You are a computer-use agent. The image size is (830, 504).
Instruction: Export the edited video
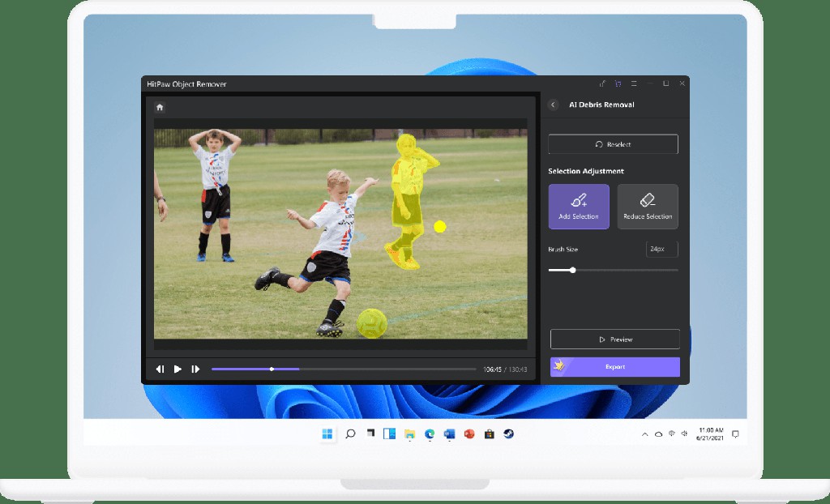[x=614, y=367]
